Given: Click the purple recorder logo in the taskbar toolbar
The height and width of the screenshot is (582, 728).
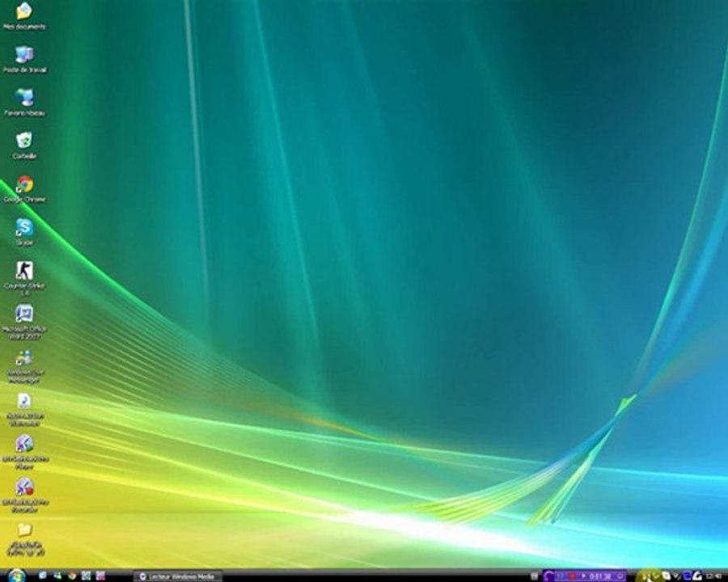Looking at the screenshot, I should [548, 576].
